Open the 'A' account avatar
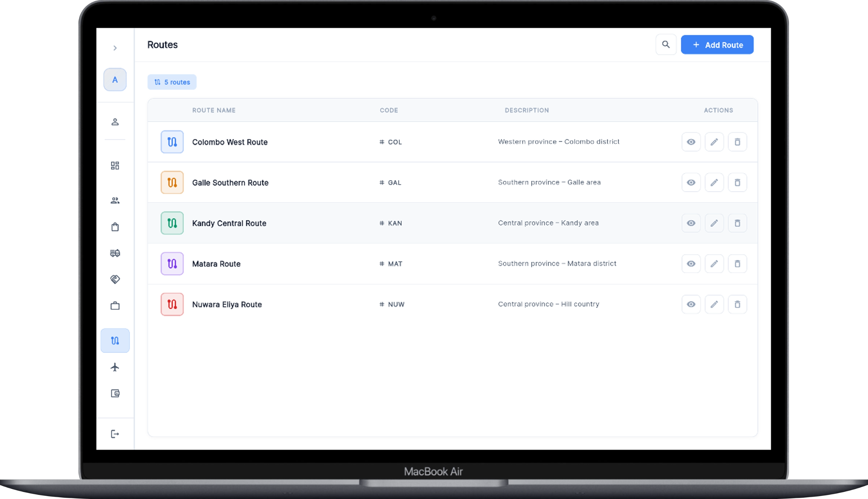This screenshot has width=868, height=499. (115, 79)
